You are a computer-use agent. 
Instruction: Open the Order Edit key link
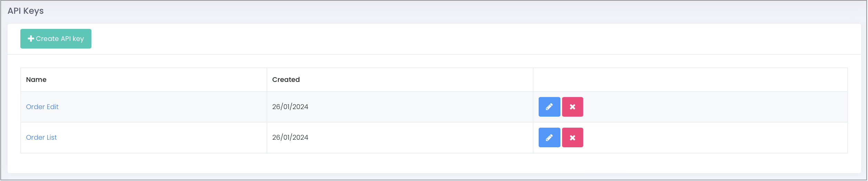click(42, 107)
